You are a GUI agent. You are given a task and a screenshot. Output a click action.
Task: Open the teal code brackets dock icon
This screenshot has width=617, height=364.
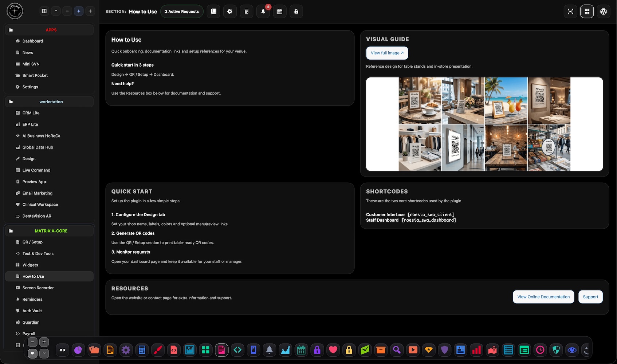pos(237,350)
